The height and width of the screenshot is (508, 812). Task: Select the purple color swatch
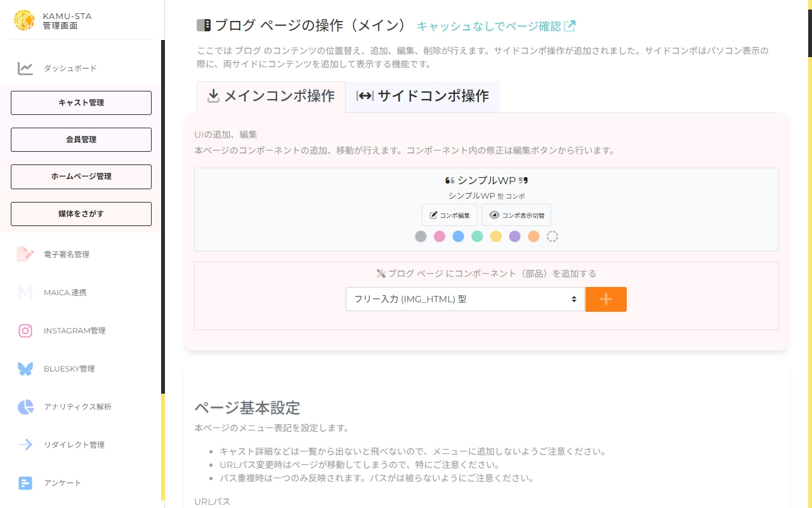(514, 236)
